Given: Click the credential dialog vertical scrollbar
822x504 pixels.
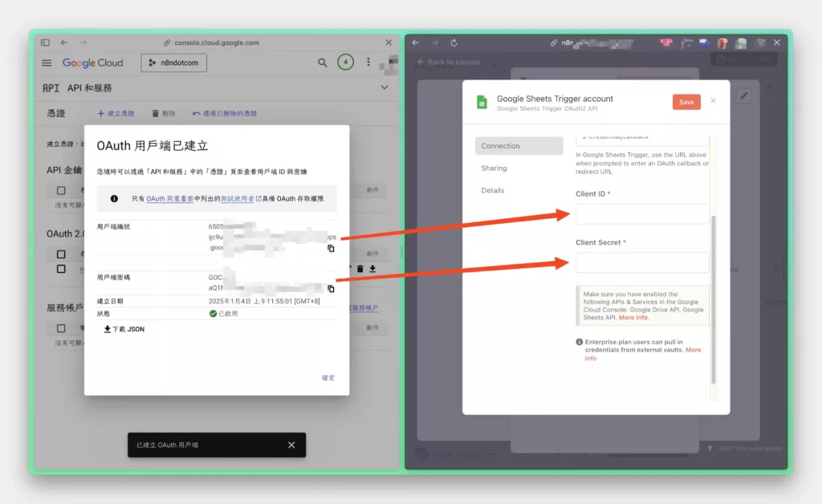Looking at the screenshot, I should pos(713,299).
